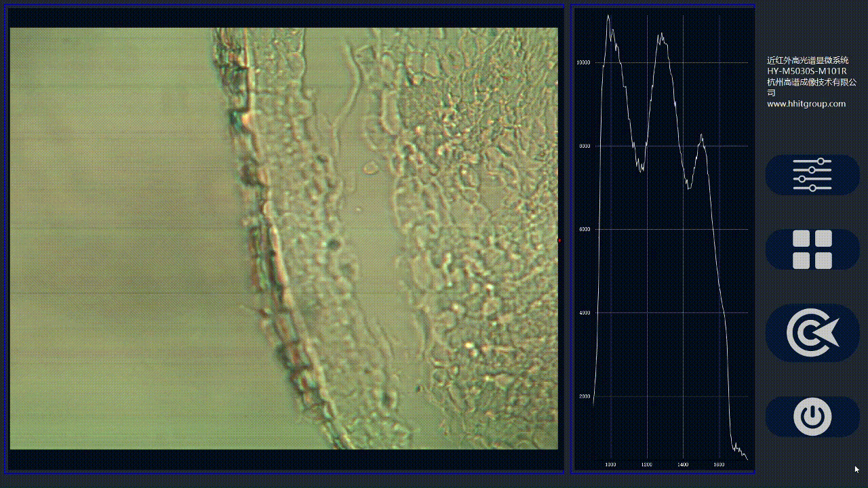Click the 1000 x-axis wavelength label
The image size is (868, 488).
(x=610, y=465)
